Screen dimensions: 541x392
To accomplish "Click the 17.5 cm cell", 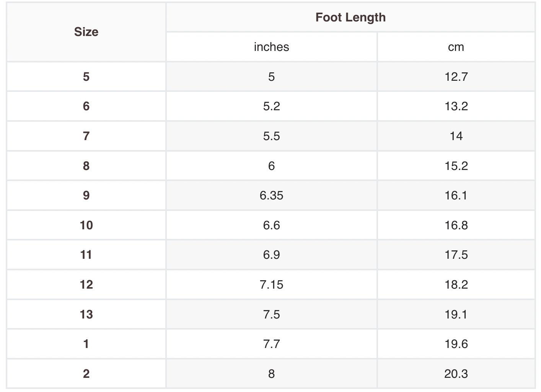I will (456, 255).
